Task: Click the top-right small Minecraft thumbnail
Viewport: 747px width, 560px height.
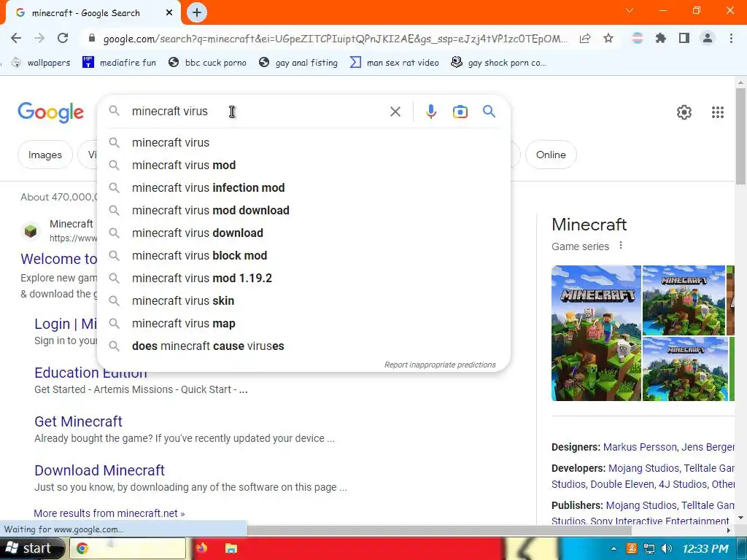Action: tap(684, 300)
